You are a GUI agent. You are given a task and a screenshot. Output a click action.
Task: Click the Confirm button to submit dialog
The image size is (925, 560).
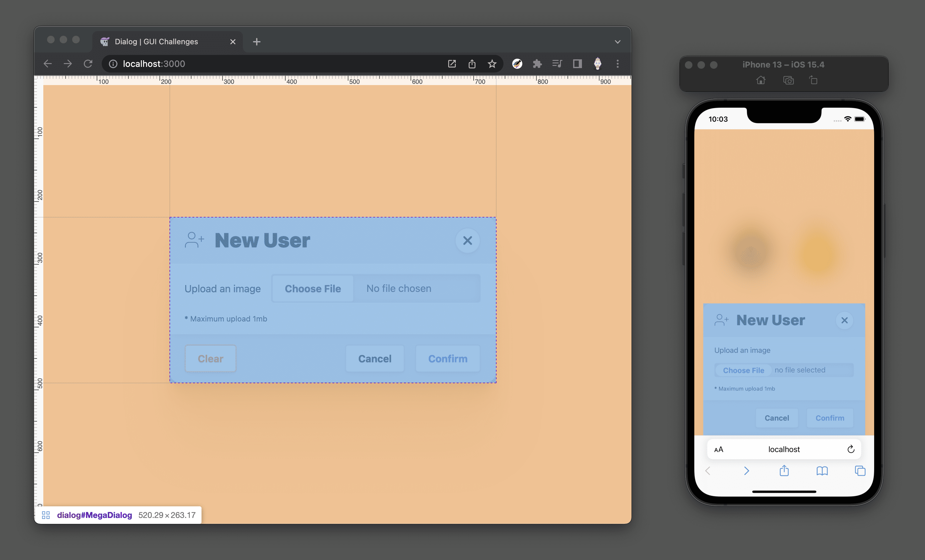448,358
